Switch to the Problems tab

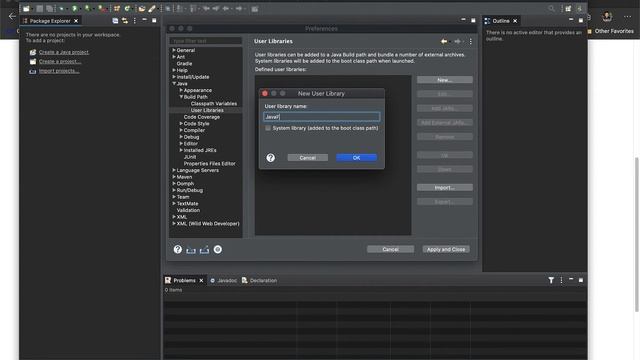point(184,280)
